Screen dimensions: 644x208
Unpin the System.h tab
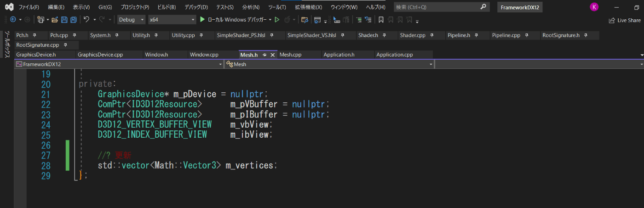(117, 35)
